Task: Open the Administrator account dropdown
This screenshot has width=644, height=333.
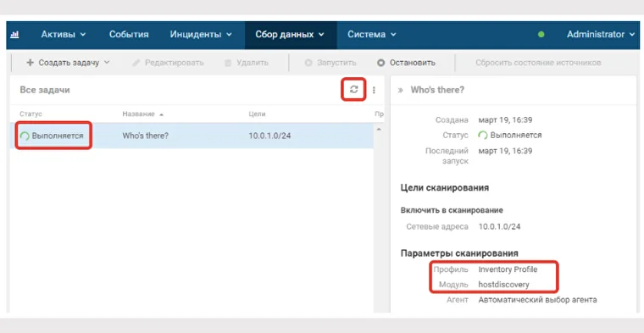Action: 601,35
